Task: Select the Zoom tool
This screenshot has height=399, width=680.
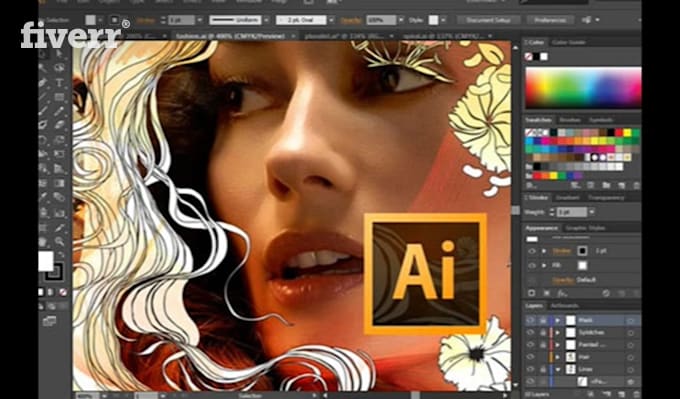Action: 59,241
